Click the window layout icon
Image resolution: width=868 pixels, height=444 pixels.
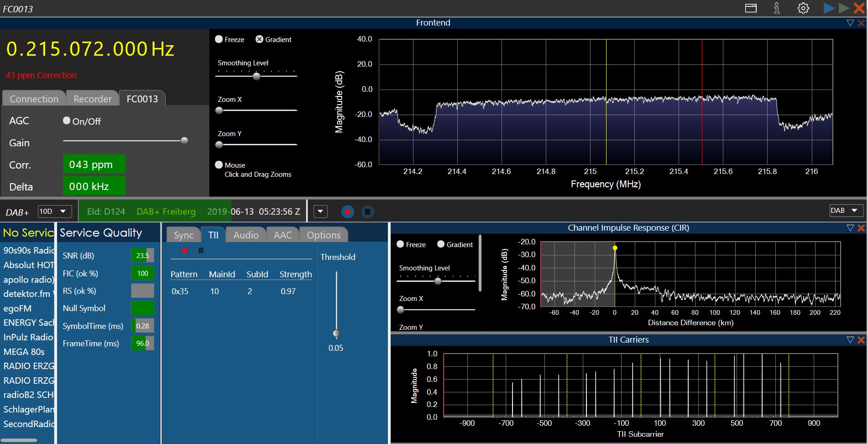point(751,8)
